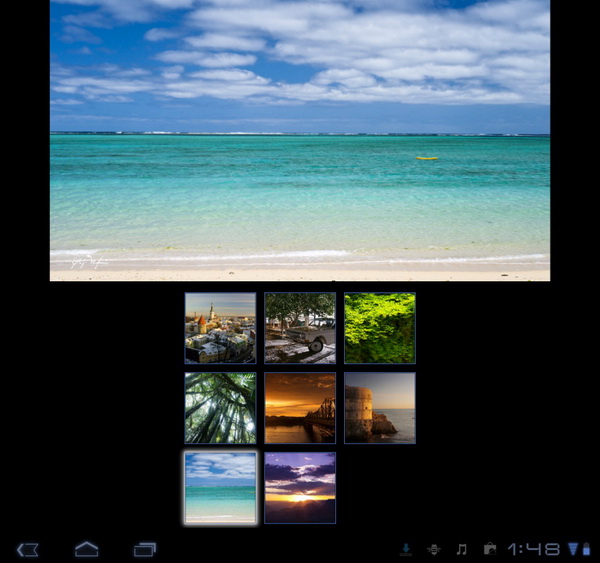This screenshot has height=563, width=600.
Task: Select the old town cityscape thumbnail
Action: [x=220, y=328]
